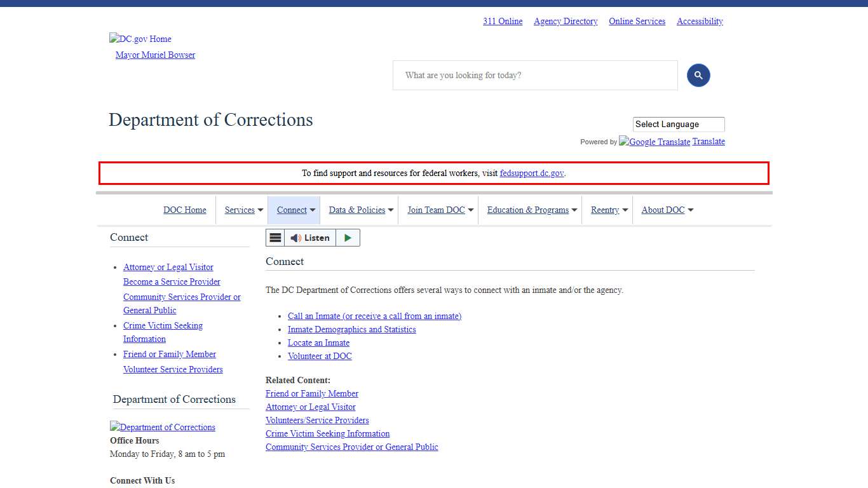The image size is (868, 488).
Task: Click the Google Translate logo image
Action: (x=654, y=142)
